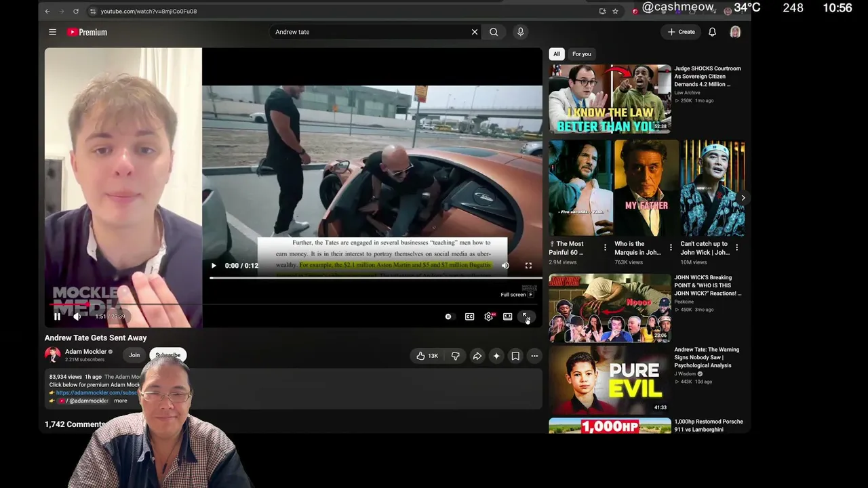
Task: Open the sparkle Ask button
Action: coord(496,356)
